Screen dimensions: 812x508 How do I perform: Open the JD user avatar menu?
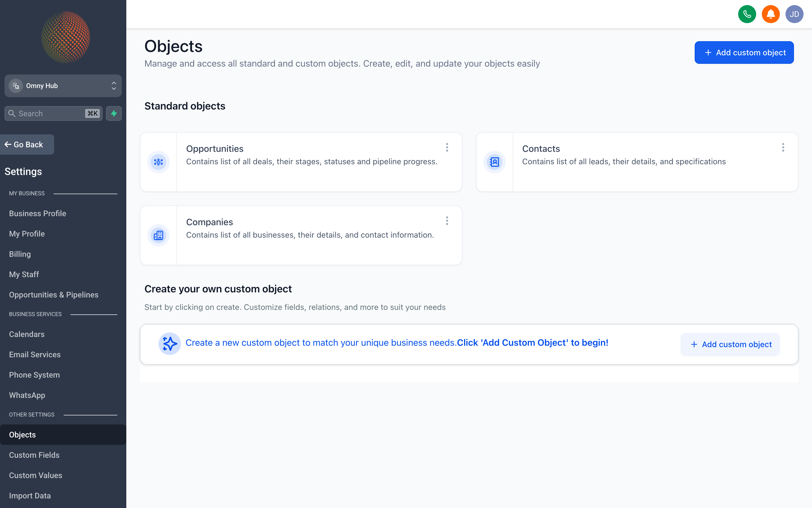794,14
